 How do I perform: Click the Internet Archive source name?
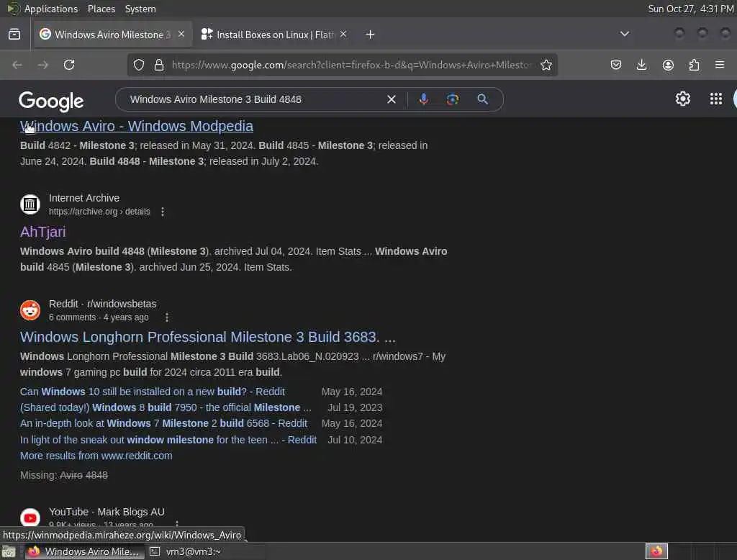pos(84,198)
